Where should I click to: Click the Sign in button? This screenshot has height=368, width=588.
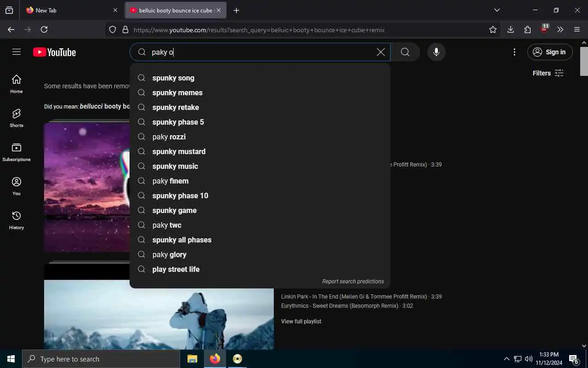(x=550, y=52)
